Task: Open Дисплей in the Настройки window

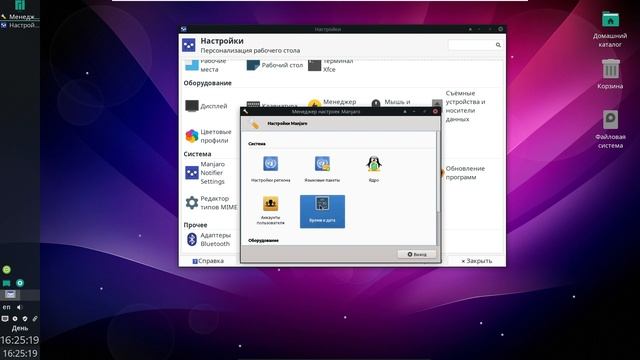Action: point(206,106)
